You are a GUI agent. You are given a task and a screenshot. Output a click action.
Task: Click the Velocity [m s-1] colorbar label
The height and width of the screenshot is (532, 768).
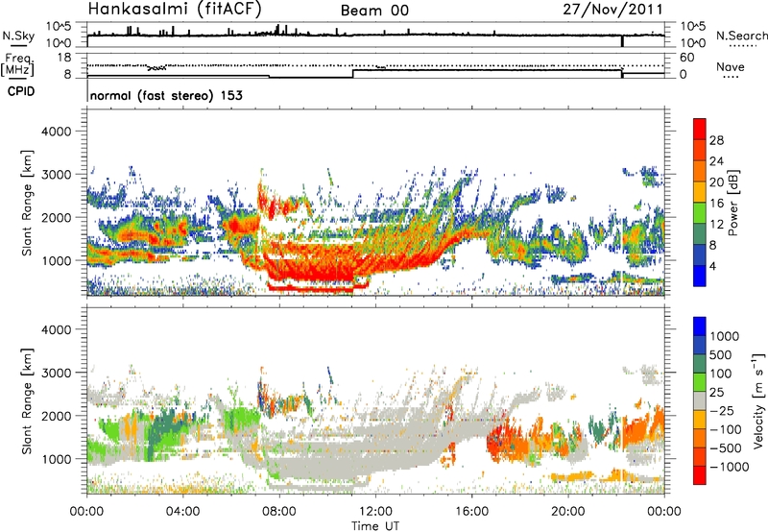coord(758,400)
